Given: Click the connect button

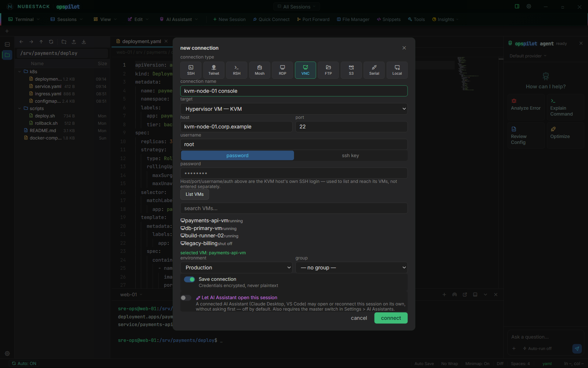Looking at the screenshot, I should tap(391, 318).
